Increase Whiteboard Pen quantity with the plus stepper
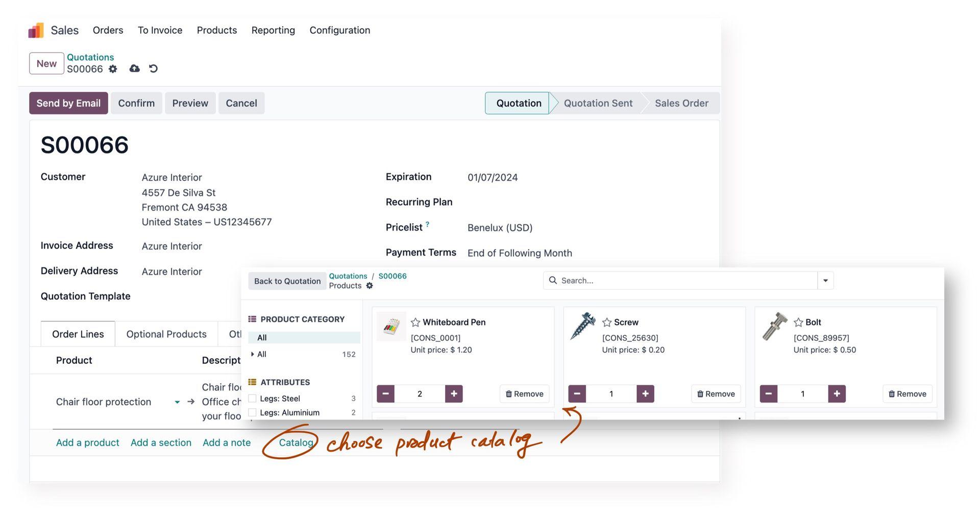This screenshot has width=980, height=519. 454,393
